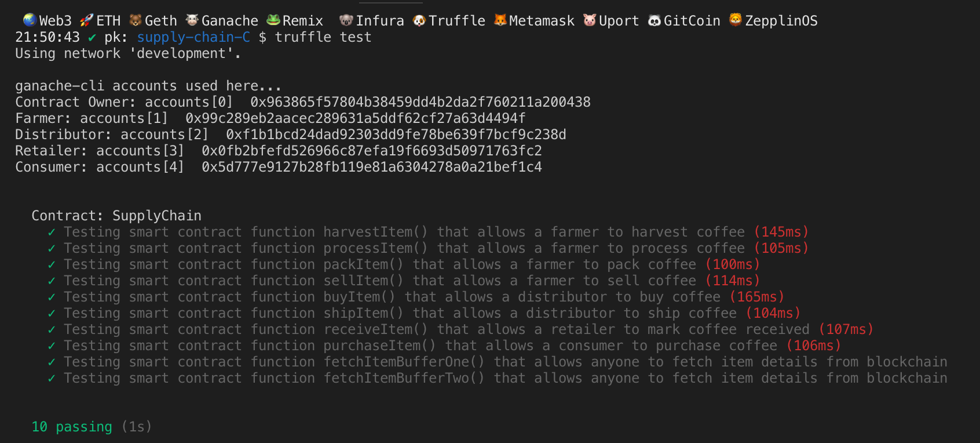Click the Ganache tiger emoji icon
Viewport: 980px width, 443px height.
(x=192, y=20)
